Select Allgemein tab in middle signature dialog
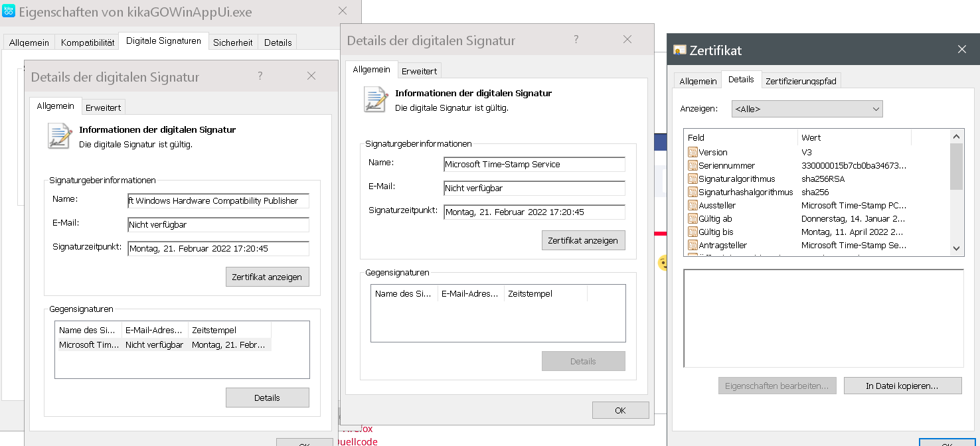The width and height of the screenshot is (980, 446). (x=372, y=69)
